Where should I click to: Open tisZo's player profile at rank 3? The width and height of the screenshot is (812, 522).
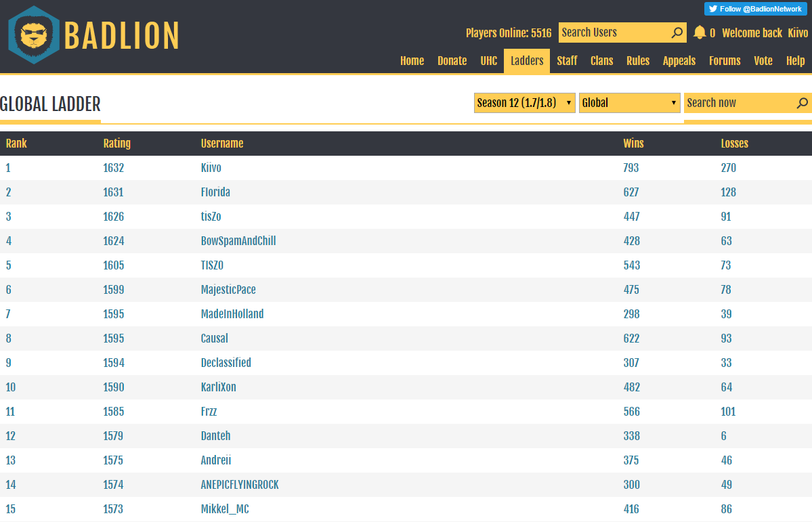click(211, 217)
